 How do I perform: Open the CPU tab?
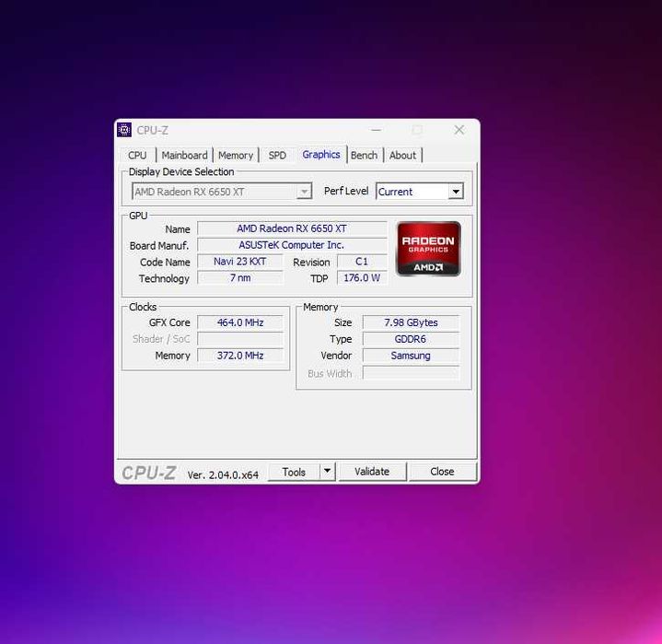pyautogui.click(x=137, y=155)
